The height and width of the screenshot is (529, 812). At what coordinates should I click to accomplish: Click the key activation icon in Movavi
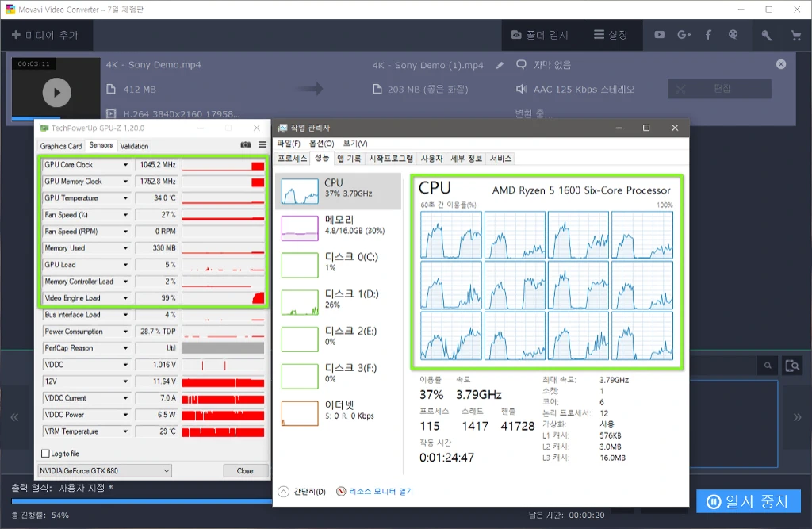[x=767, y=35]
